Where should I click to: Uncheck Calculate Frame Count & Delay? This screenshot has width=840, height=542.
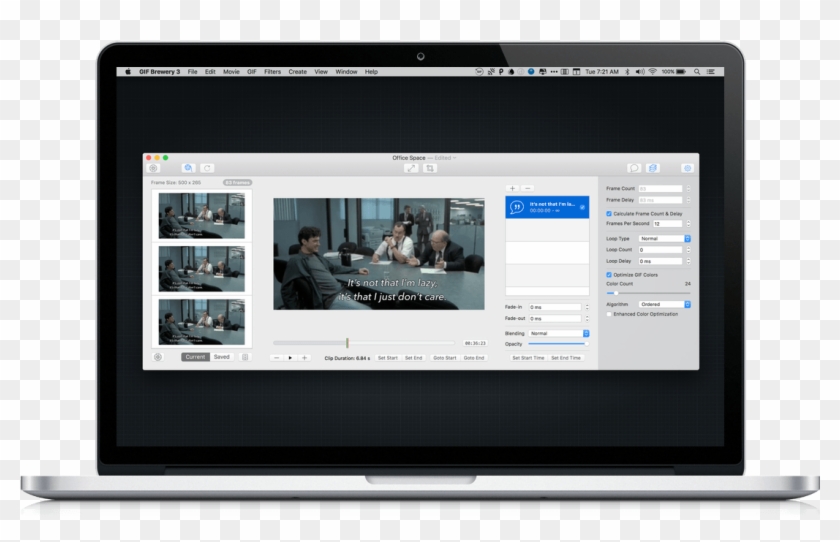coord(609,214)
